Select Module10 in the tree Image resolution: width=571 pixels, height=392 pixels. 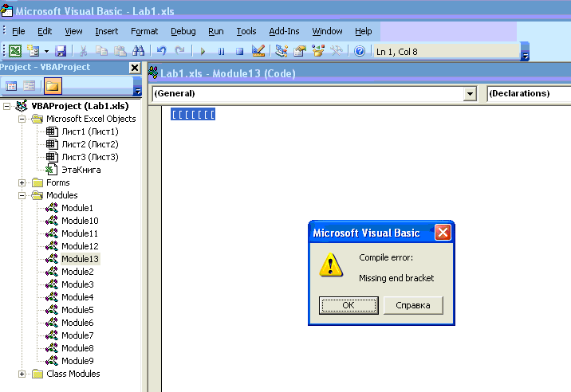click(80, 221)
